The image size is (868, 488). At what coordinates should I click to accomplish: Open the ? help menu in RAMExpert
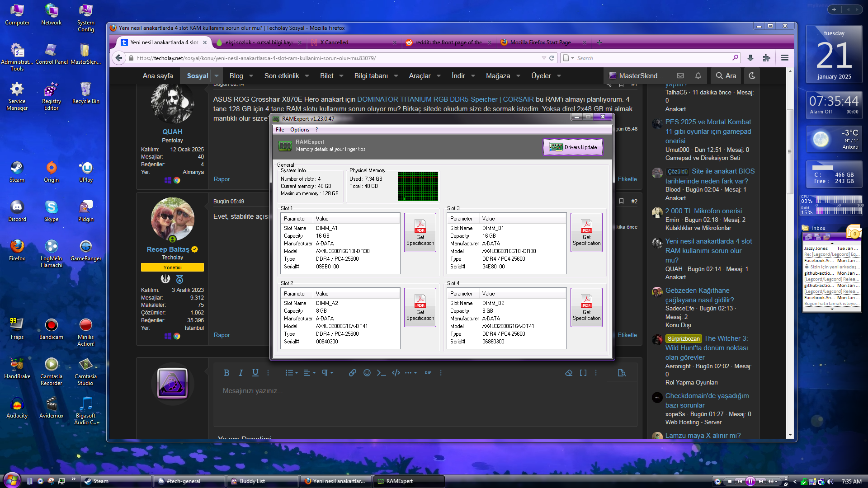pyautogui.click(x=316, y=130)
